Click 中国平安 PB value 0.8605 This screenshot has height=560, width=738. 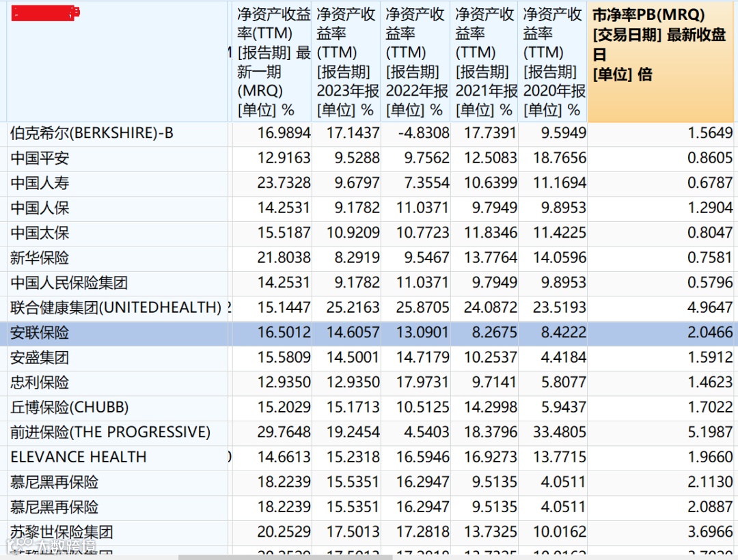click(x=710, y=158)
